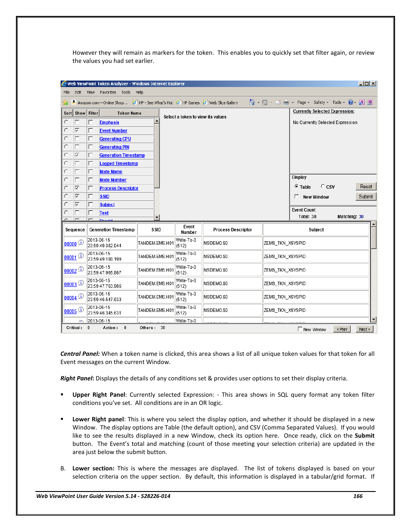The height and width of the screenshot is (532, 411).
Task: Open Web Slice Gallery bookmark
Action: tap(221, 103)
